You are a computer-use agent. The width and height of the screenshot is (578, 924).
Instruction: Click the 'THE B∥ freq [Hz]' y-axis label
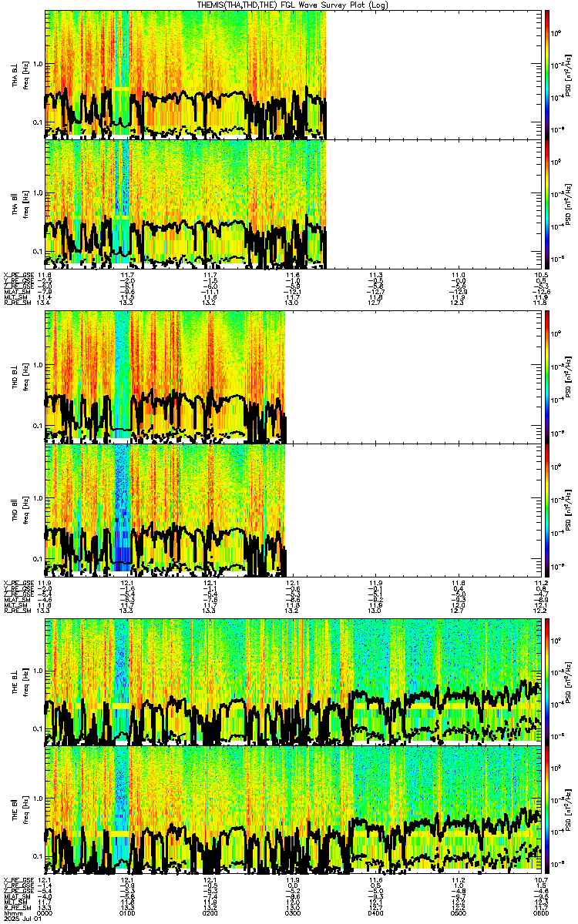tap(19, 809)
